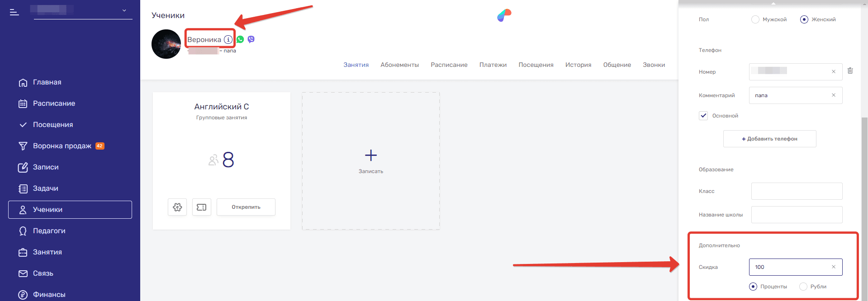Viewport: 868px width, 301px height.
Task: Open group settings gear on Английский С card
Action: pyautogui.click(x=177, y=207)
